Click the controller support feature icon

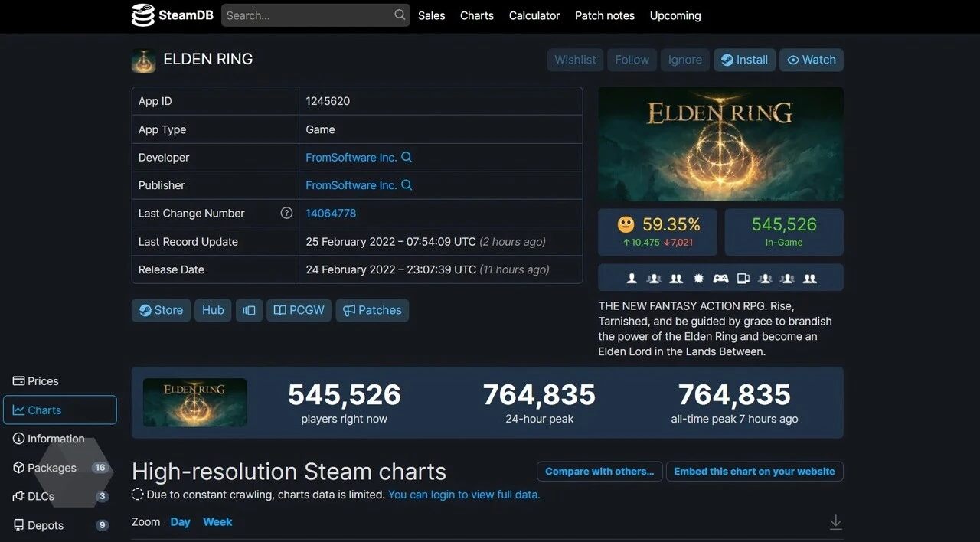(720, 278)
